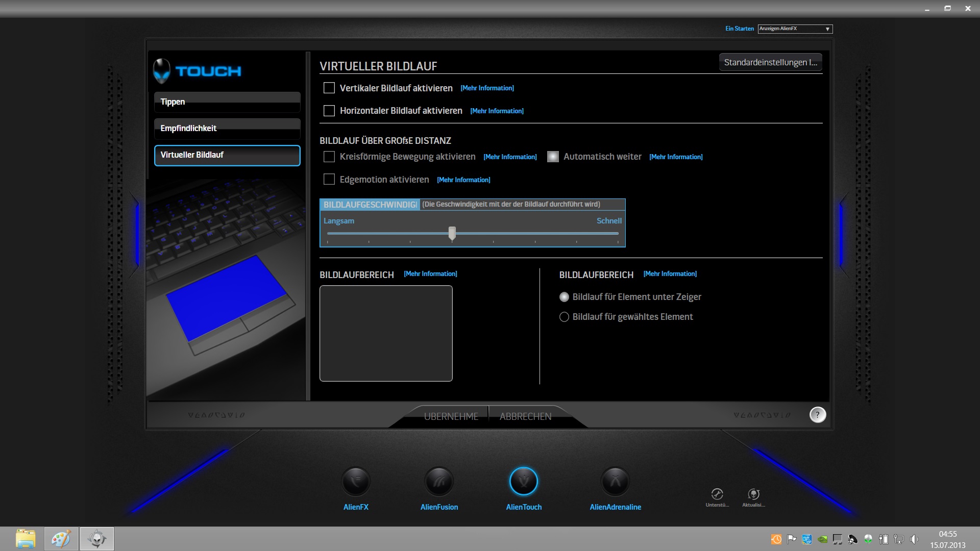The width and height of the screenshot is (980, 551).
Task: Click the support (Unterstü...) icon
Action: tap(717, 494)
